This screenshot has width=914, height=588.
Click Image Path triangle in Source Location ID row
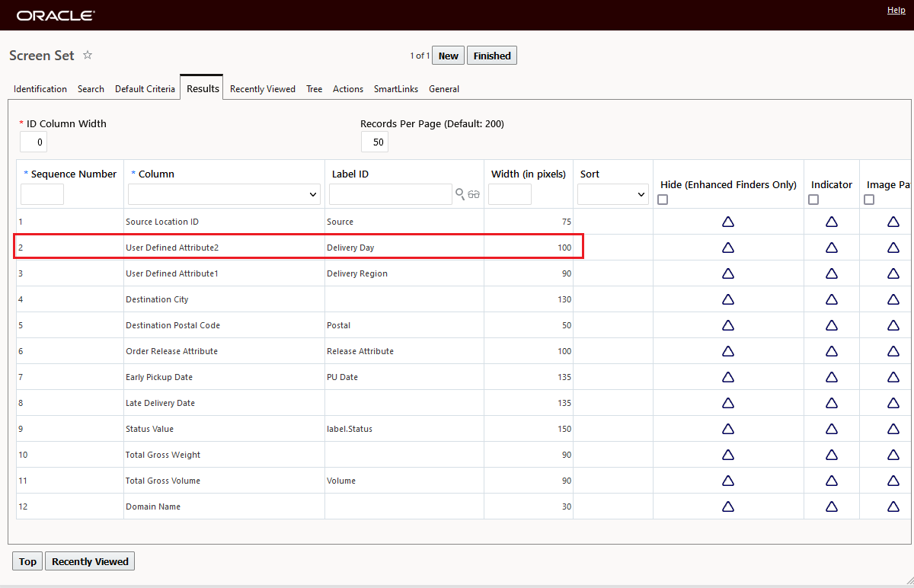[x=893, y=222]
